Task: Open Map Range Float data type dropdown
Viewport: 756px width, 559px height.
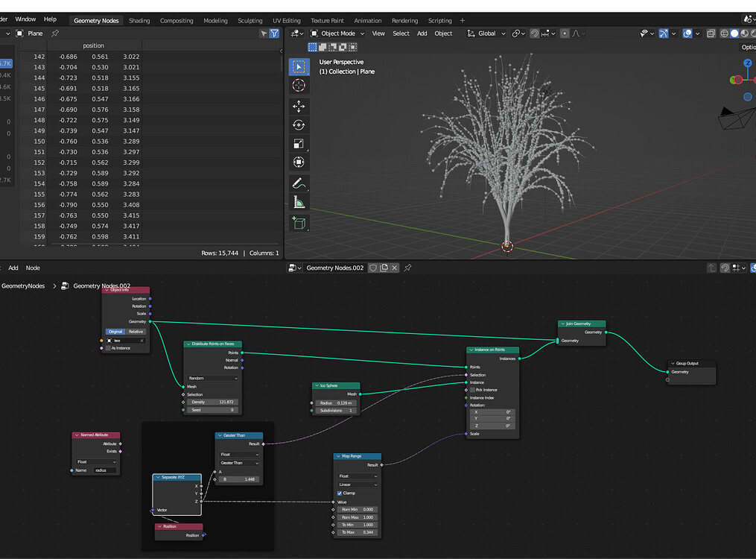Action: point(358,476)
